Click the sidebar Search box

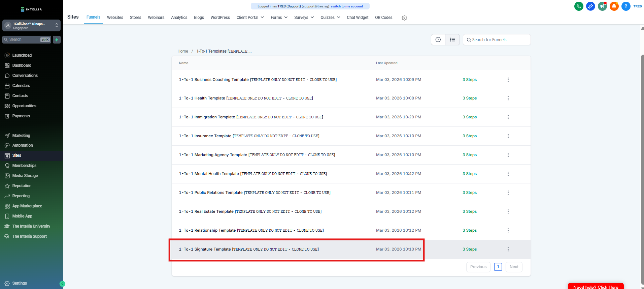27,40
